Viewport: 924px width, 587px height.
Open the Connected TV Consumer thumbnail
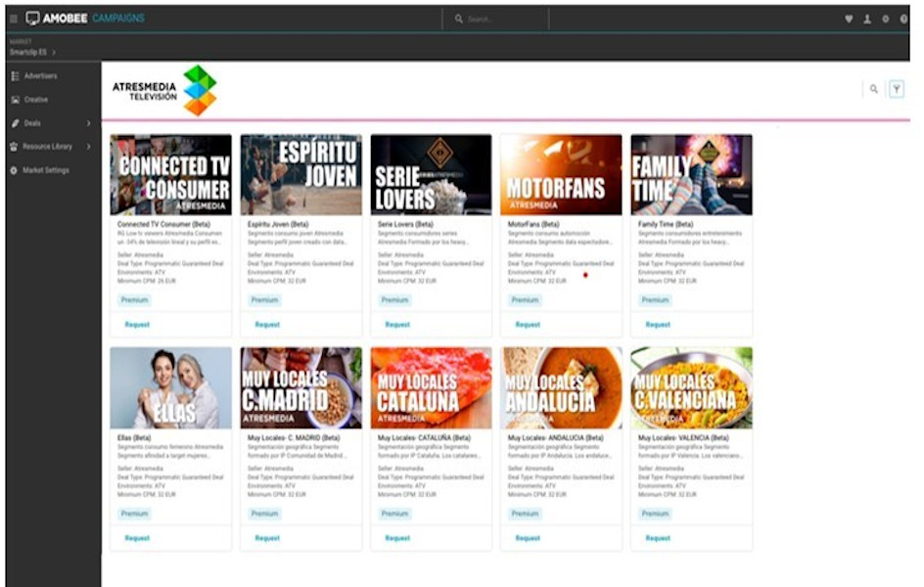pos(171,174)
